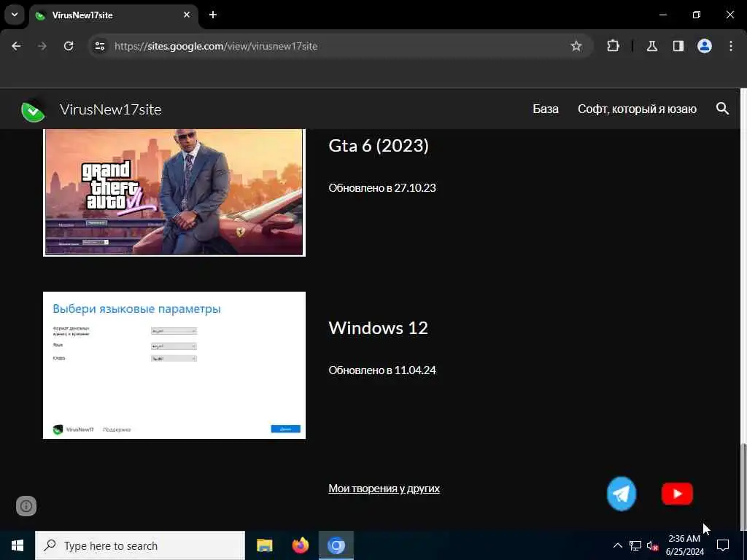
Task: Toggle the browser side panel icon
Action: coord(678,46)
